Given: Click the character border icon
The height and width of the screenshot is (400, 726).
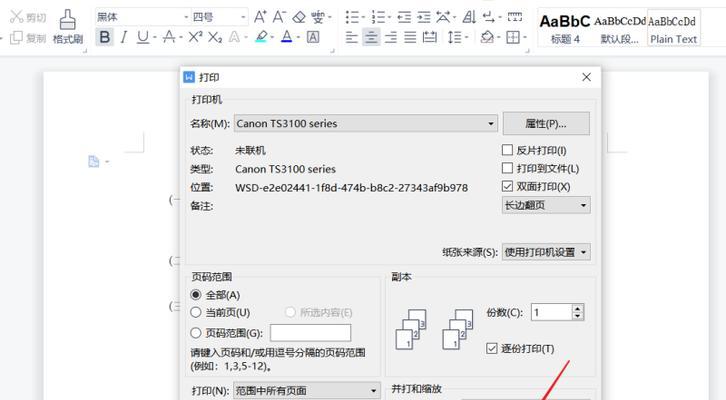Looking at the screenshot, I should pos(313,37).
